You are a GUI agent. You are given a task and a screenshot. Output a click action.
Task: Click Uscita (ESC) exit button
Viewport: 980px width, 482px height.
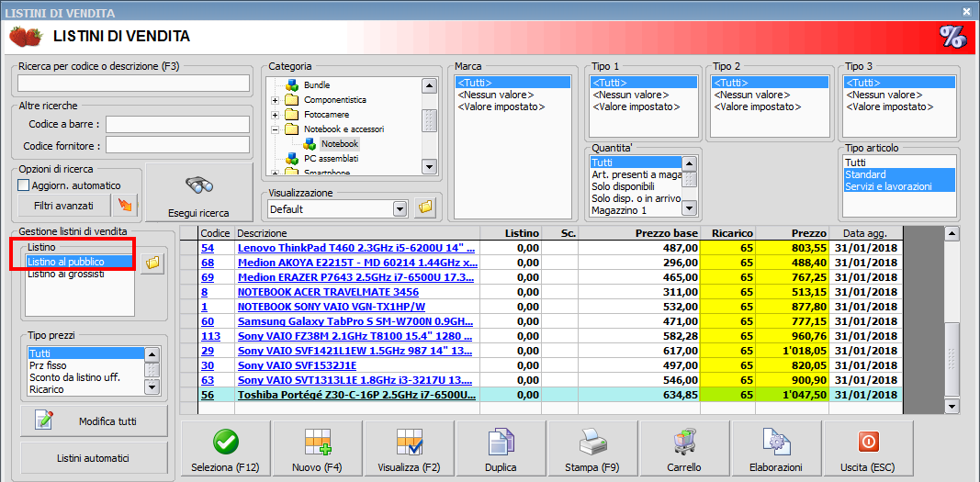click(868, 448)
